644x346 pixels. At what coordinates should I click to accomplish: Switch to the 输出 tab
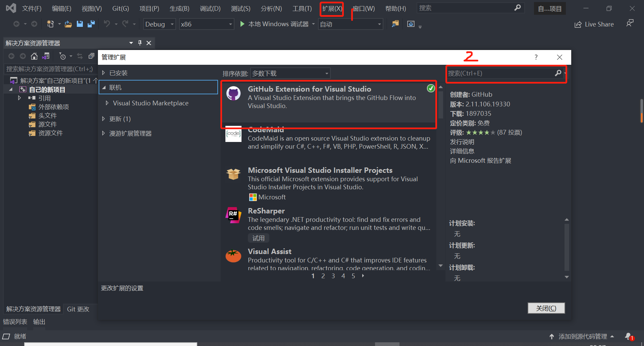tap(39, 322)
